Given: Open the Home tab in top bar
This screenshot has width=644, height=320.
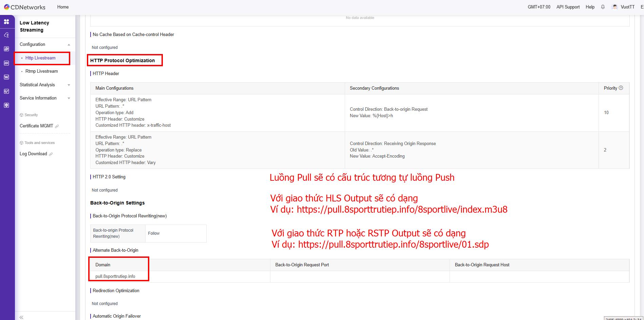Looking at the screenshot, I should [63, 7].
